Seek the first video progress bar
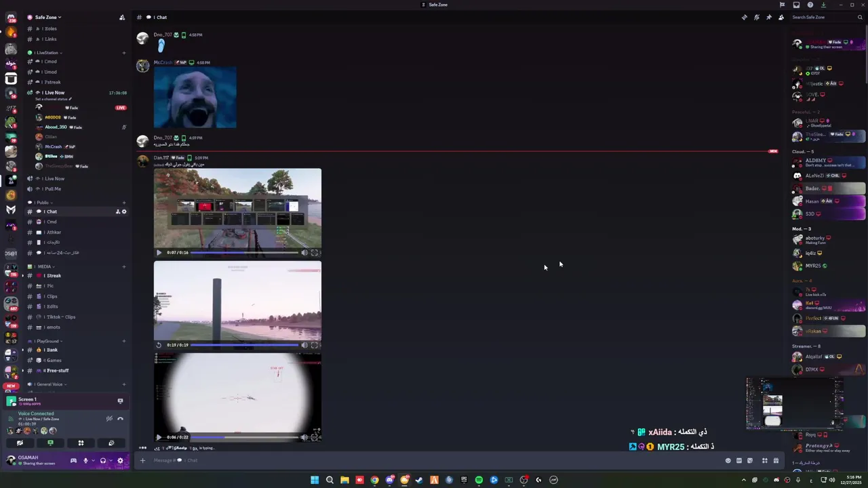The width and height of the screenshot is (868, 488). click(244, 253)
